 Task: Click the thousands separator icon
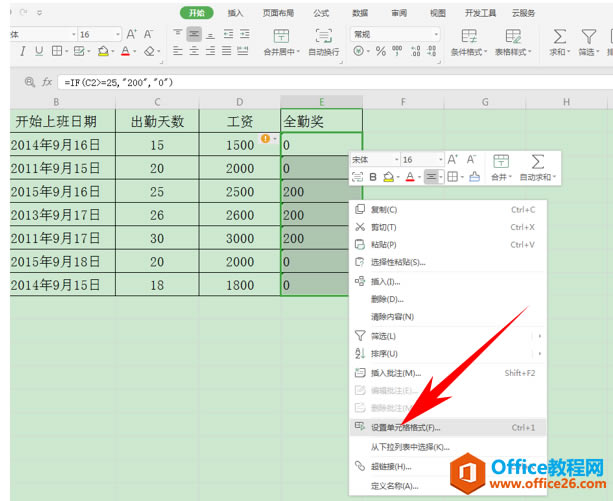[x=397, y=51]
